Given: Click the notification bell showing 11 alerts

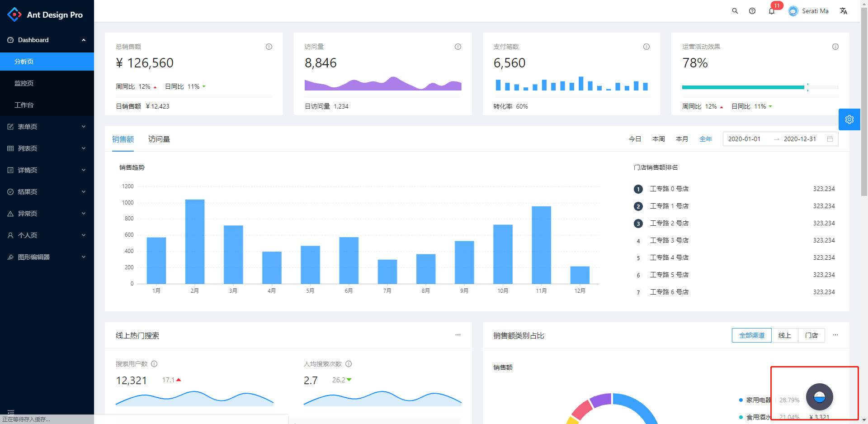Looking at the screenshot, I should click(x=771, y=10).
